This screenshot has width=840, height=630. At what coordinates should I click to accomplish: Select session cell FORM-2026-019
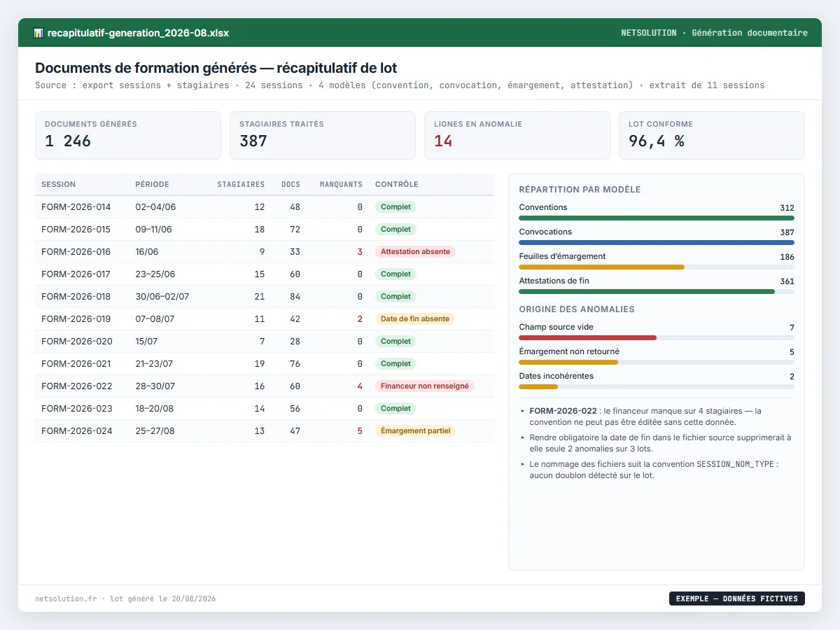click(x=76, y=319)
